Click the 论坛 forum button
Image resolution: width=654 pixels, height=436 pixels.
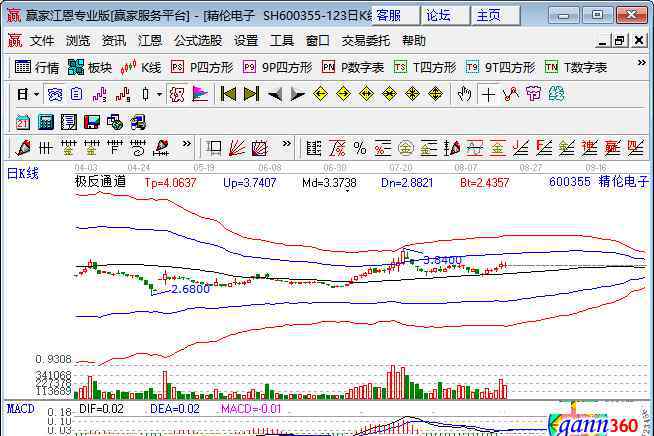click(x=445, y=15)
